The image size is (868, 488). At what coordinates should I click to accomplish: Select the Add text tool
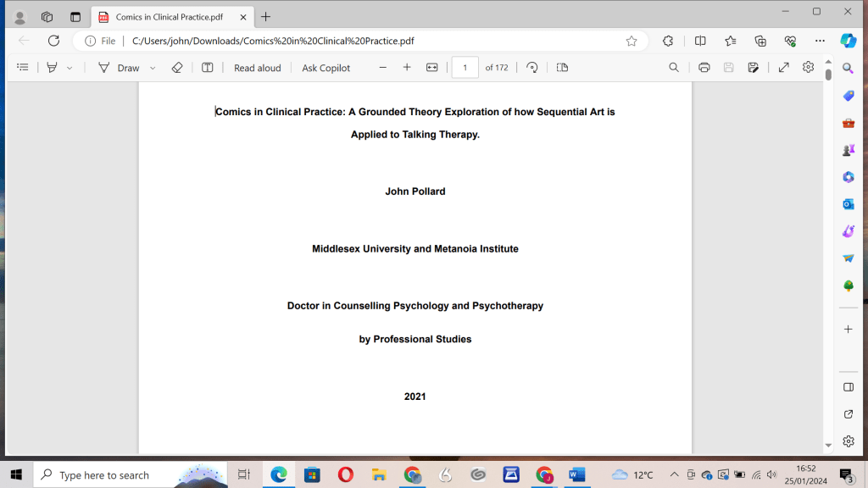[x=207, y=67]
